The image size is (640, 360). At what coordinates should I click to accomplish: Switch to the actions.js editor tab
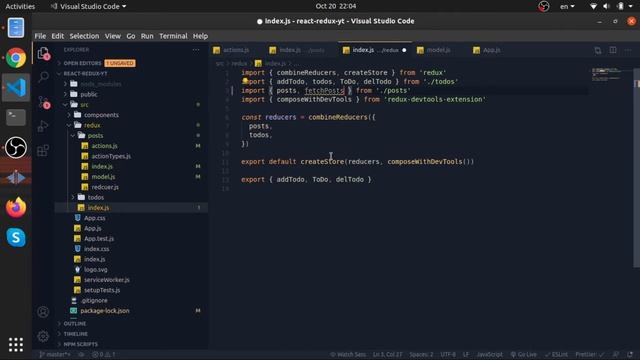click(x=237, y=50)
